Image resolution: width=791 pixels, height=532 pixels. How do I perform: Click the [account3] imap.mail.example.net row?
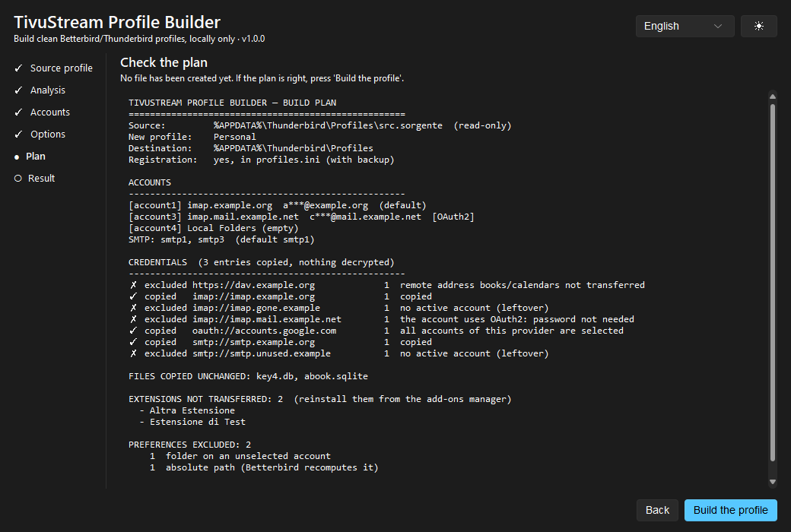301,217
